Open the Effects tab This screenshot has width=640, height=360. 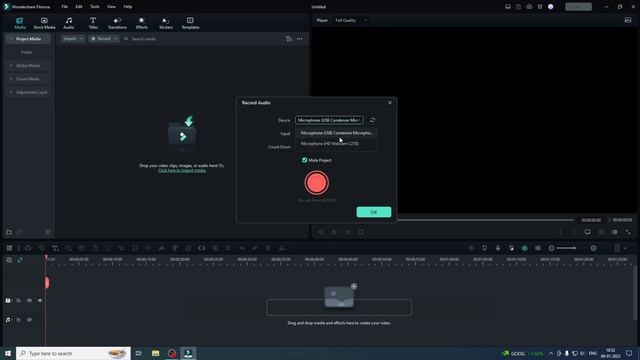142,23
